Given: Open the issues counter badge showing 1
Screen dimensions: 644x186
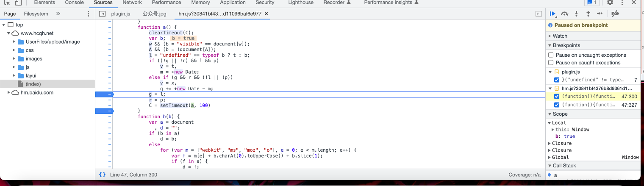Looking at the screenshot, I should 591,3.
